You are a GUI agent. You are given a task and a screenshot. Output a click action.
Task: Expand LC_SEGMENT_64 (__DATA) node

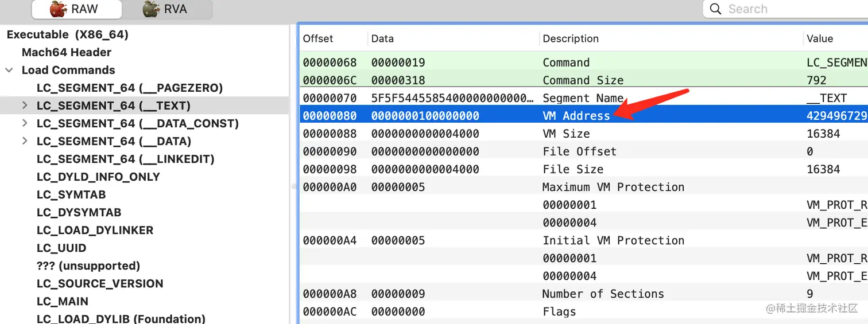click(x=25, y=141)
